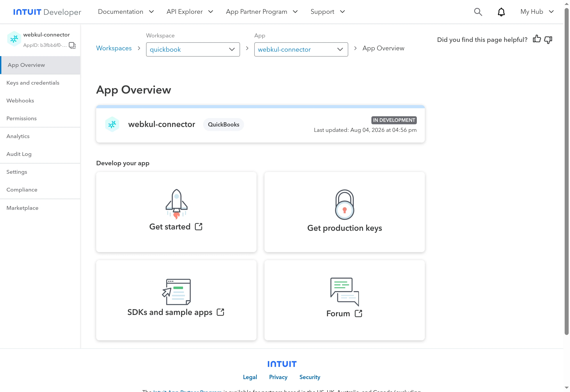The height and width of the screenshot is (392, 570).
Task: Click the Security footer link
Action: pos(310,377)
